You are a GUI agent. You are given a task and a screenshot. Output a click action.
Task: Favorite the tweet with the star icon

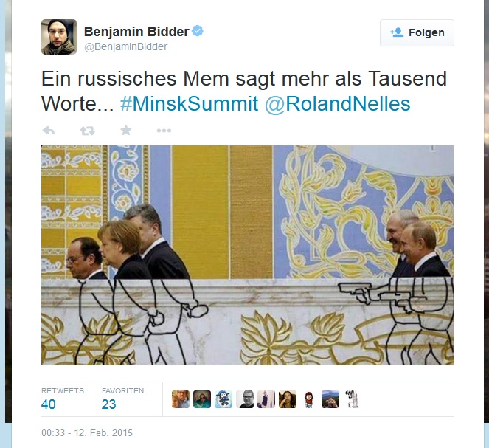click(x=126, y=131)
